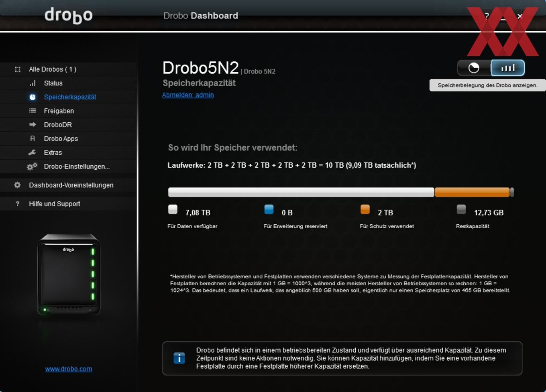Click the help question mark in title bar

click(487, 16)
